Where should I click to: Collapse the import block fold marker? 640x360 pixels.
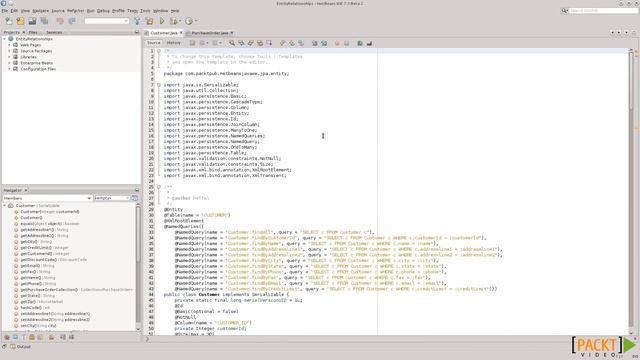coord(159,85)
